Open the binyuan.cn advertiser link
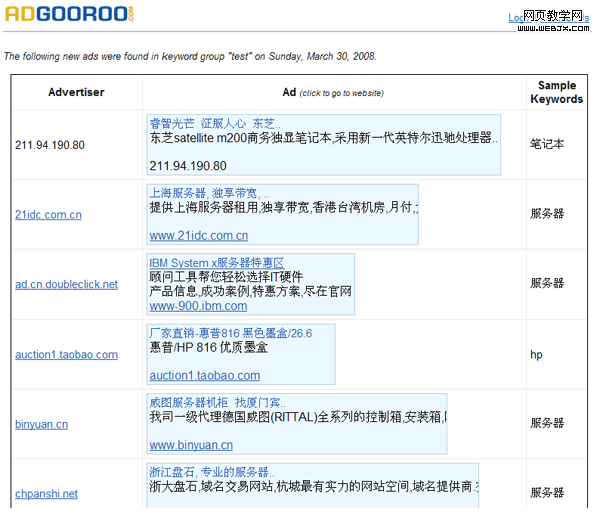This screenshot has width=600, height=512. (41, 425)
